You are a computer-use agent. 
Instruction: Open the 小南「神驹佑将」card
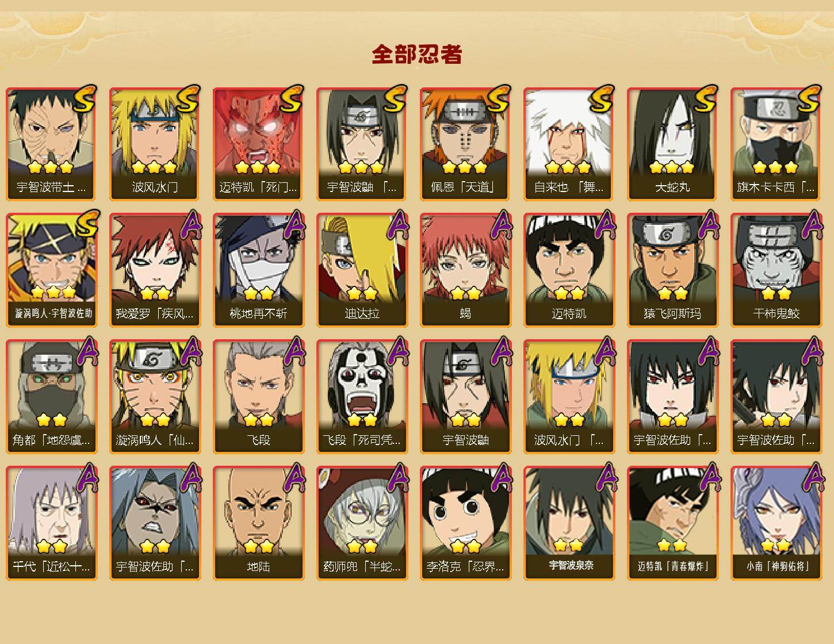click(776, 523)
